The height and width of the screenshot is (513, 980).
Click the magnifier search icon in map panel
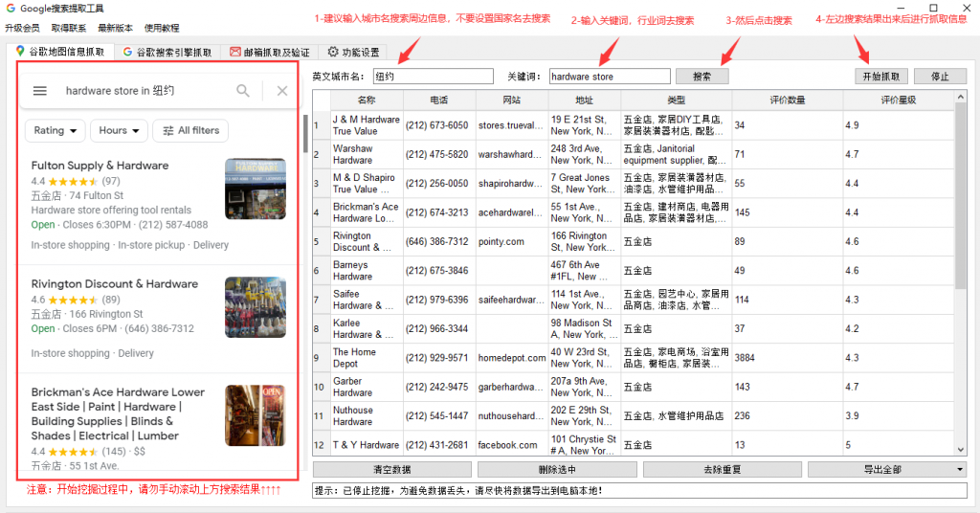[243, 91]
